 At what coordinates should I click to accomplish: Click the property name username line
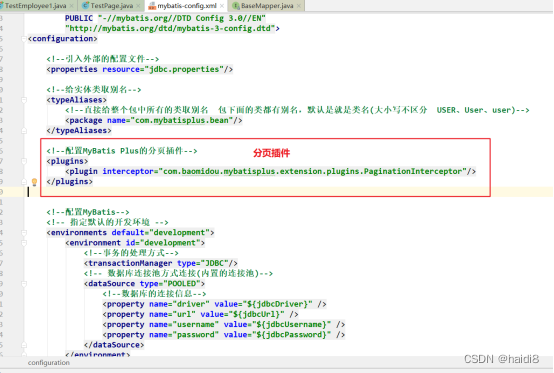(x=224, y=325)
